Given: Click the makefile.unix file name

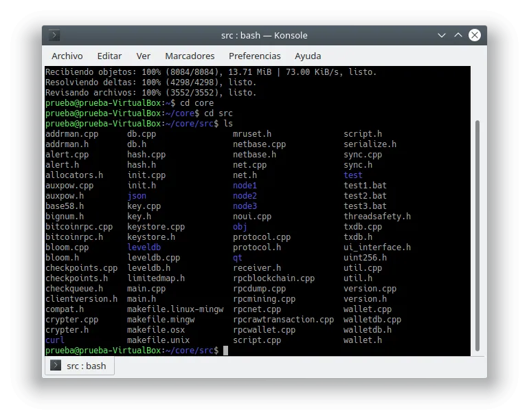Looking at the screenshot, I should [x=158, y=340].
